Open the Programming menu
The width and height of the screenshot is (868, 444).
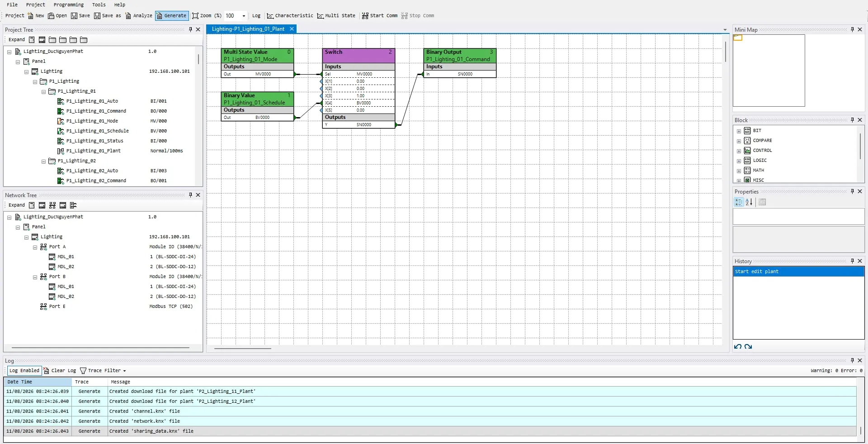pos(69,5)
